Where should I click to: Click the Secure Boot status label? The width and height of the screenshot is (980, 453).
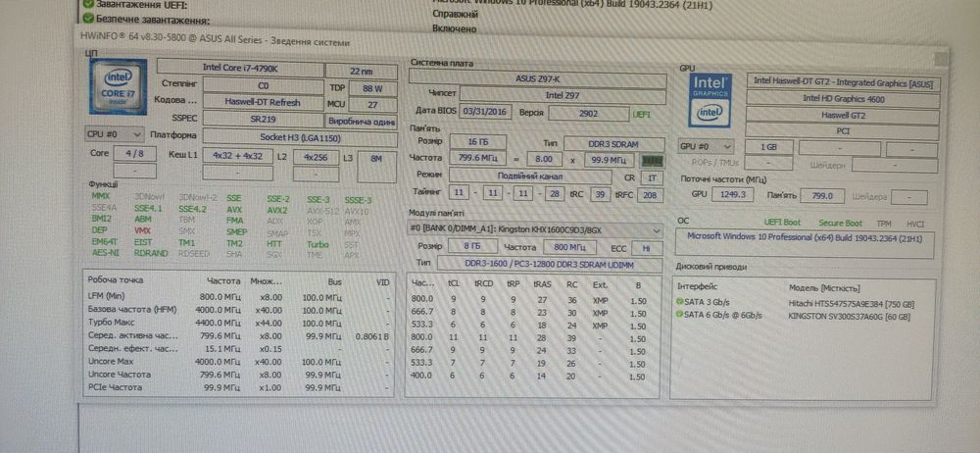(x=840, y=224)
